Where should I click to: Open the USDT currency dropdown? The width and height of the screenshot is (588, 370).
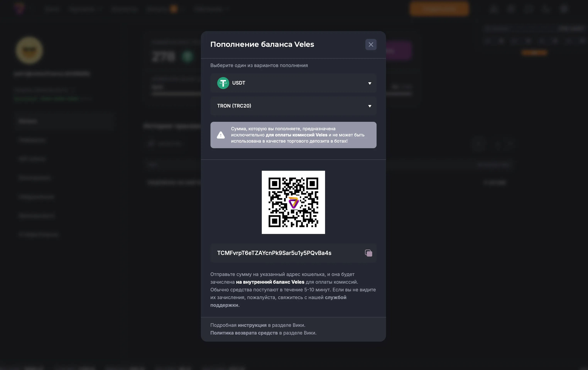tap(293, 83)
